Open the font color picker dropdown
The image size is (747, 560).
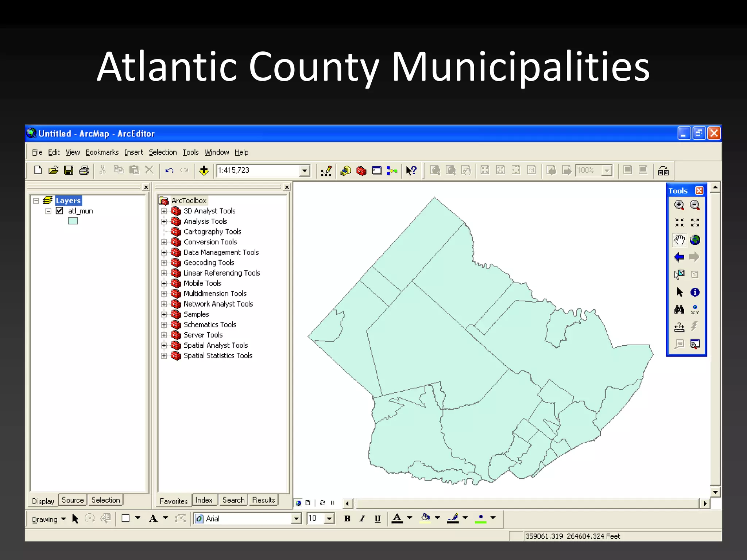[x=410, y=518]
